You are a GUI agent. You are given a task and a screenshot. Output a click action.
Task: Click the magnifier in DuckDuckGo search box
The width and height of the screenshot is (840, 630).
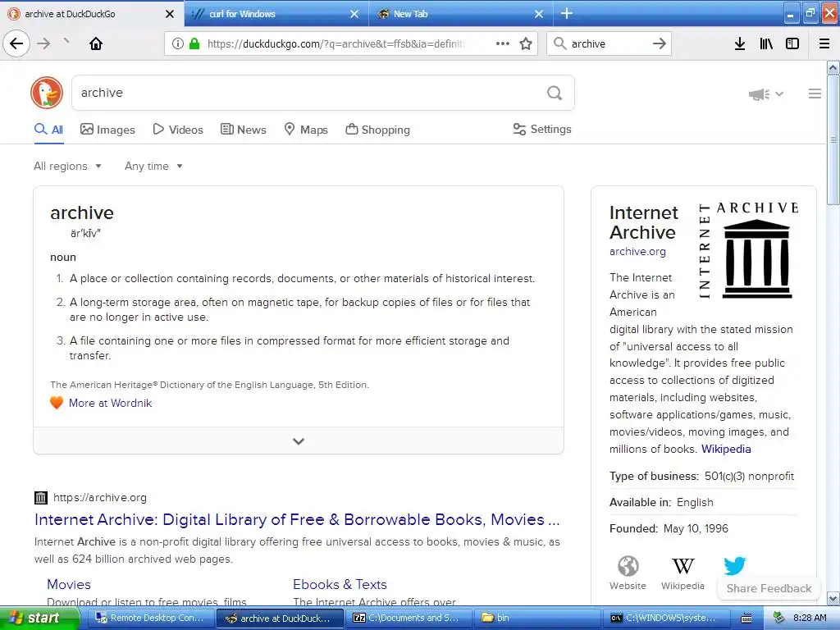pos(555,94)
